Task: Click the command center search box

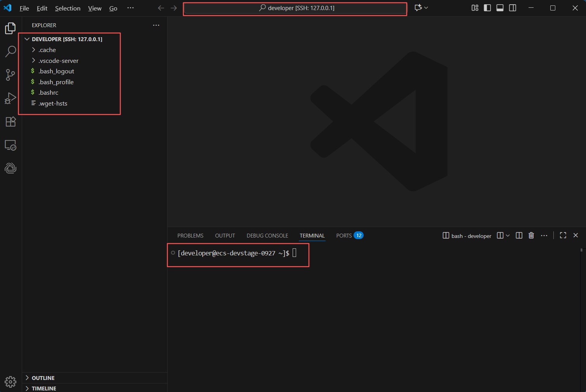Action: (295, 8)
